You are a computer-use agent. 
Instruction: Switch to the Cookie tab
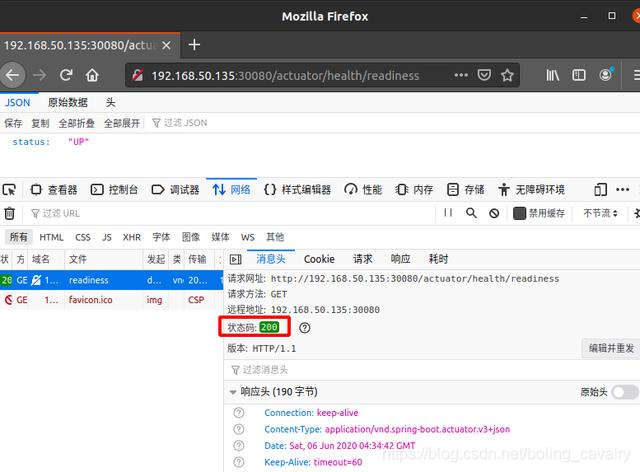coord(319,259)
